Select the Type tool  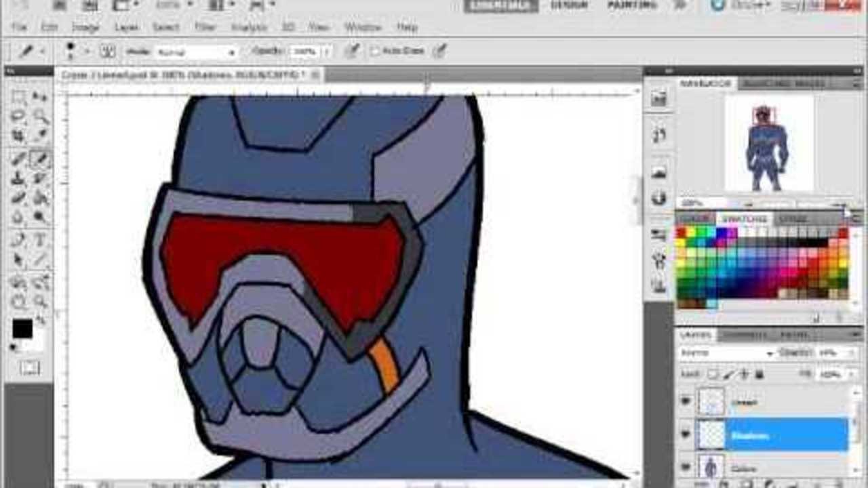(41, 241)
